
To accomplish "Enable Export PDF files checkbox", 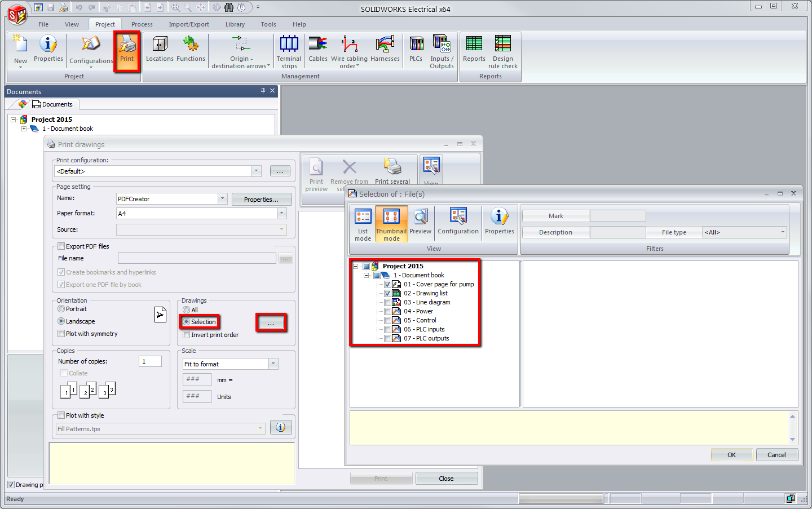I will coord(61,246).
